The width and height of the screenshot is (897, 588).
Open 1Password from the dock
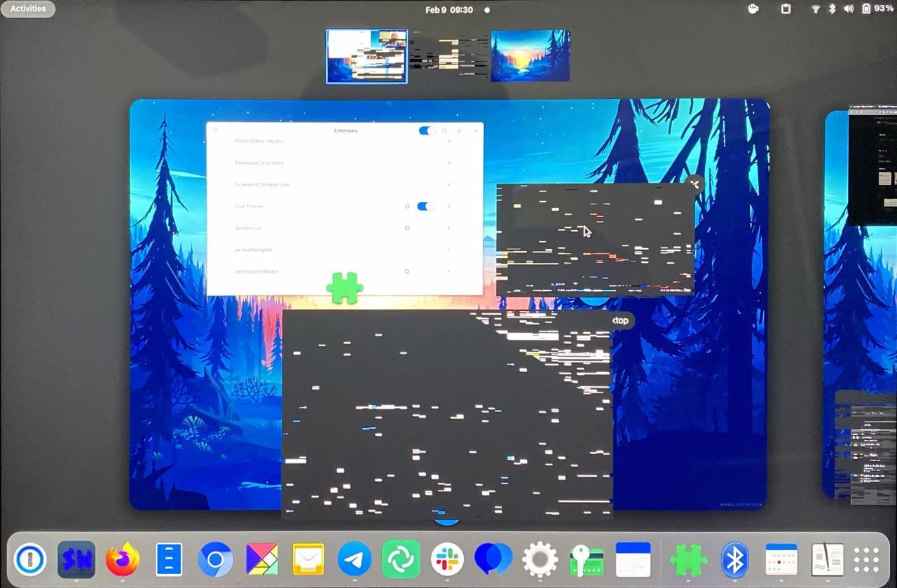pyautogui.click(x=31, y=559)
